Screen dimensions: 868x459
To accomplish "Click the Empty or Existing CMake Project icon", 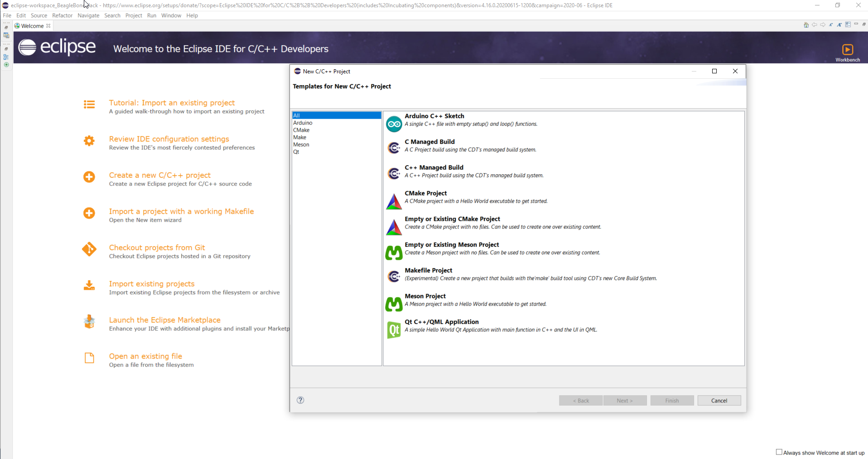I will [394, 227].
